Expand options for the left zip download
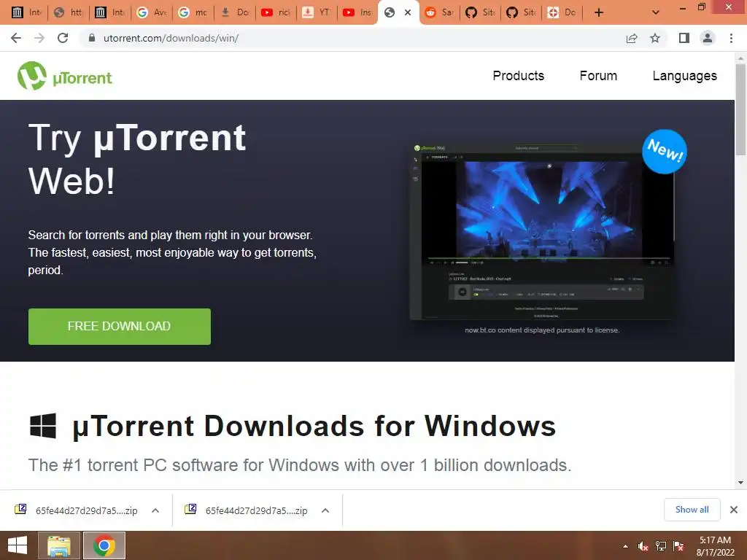 [x=155, y=510]
